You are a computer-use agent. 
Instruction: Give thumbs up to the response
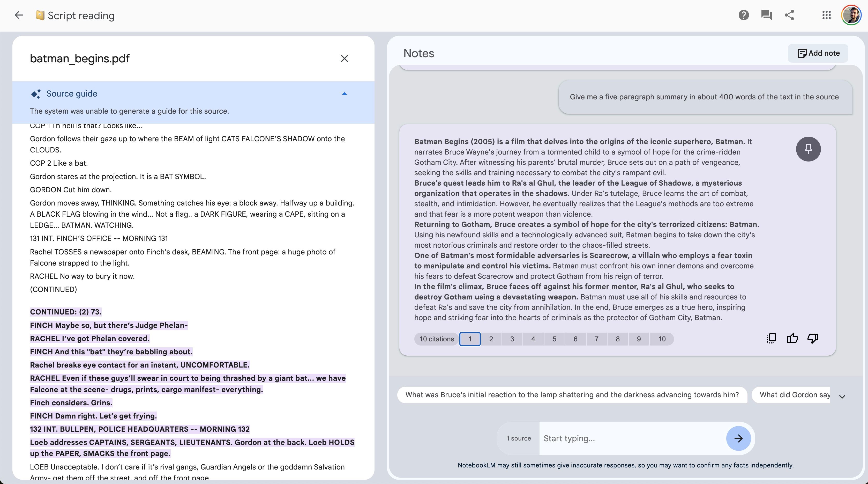point(792,338)
